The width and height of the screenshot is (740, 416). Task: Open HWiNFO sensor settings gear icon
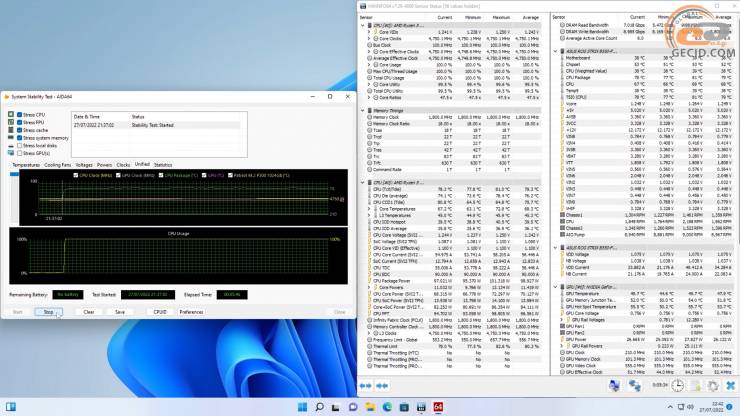click(713, 385)
